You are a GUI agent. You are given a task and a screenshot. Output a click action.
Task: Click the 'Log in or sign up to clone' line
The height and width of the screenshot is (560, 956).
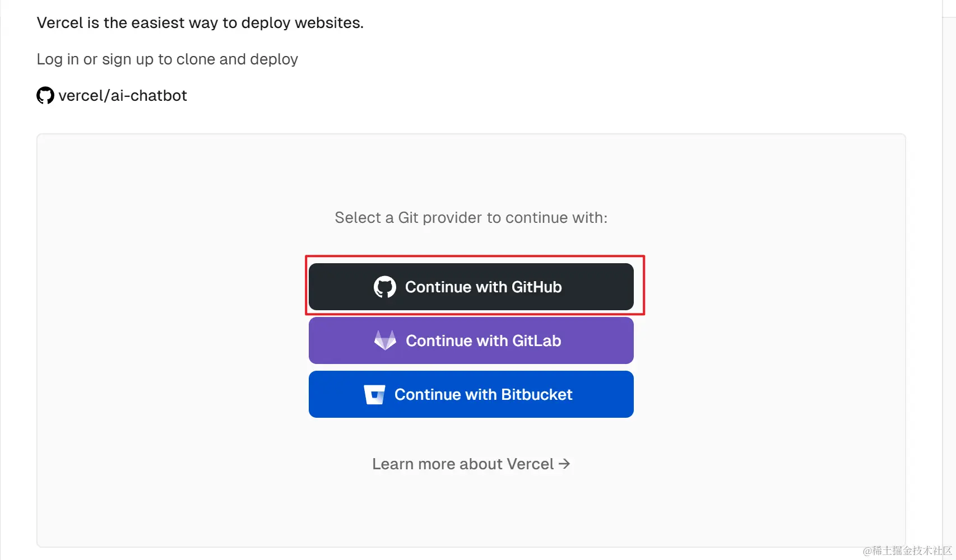[x=168, y=59]
